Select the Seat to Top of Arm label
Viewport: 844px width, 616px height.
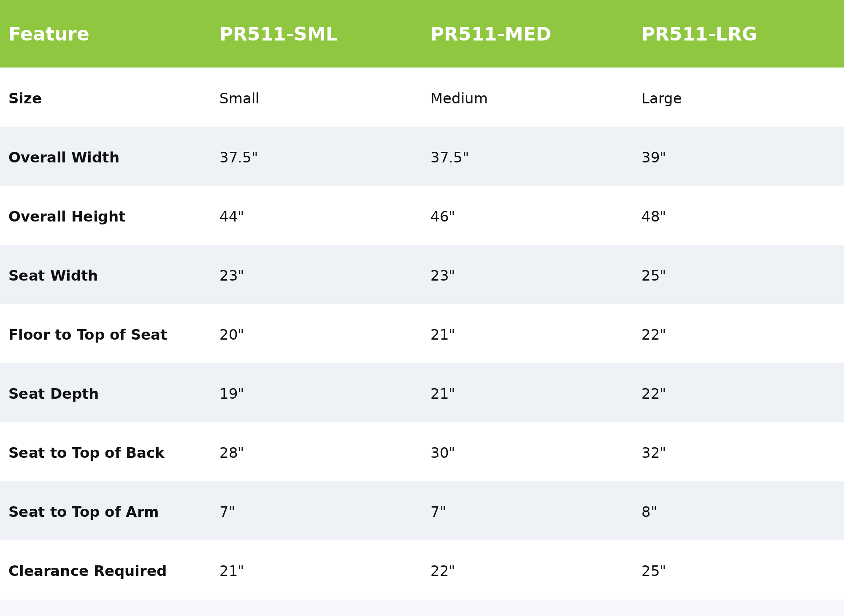click(x=84, y=512)
